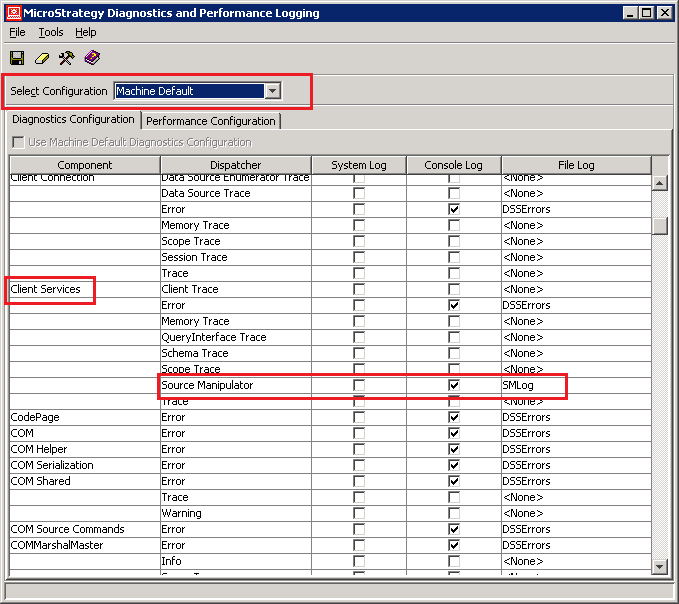Open the File menu

point(17,33)
